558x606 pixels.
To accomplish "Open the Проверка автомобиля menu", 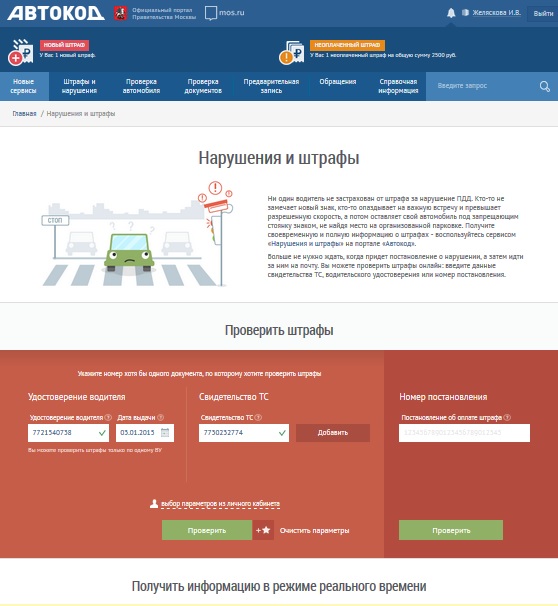I will coord(141,86).
